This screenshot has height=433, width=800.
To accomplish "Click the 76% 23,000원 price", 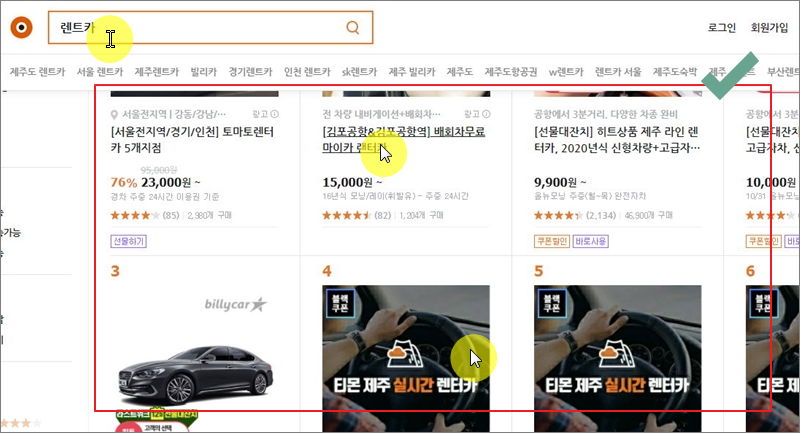I will (155, 183).
